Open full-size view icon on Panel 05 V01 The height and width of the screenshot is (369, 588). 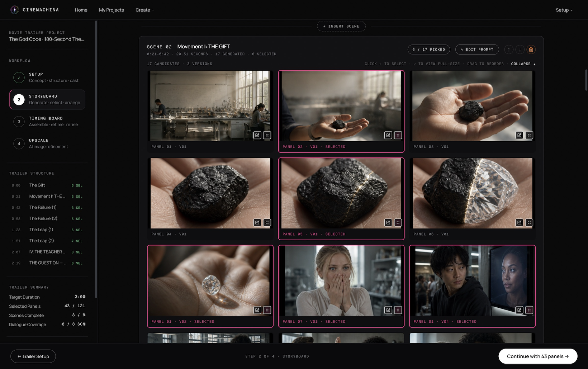[x=398, y=223]
